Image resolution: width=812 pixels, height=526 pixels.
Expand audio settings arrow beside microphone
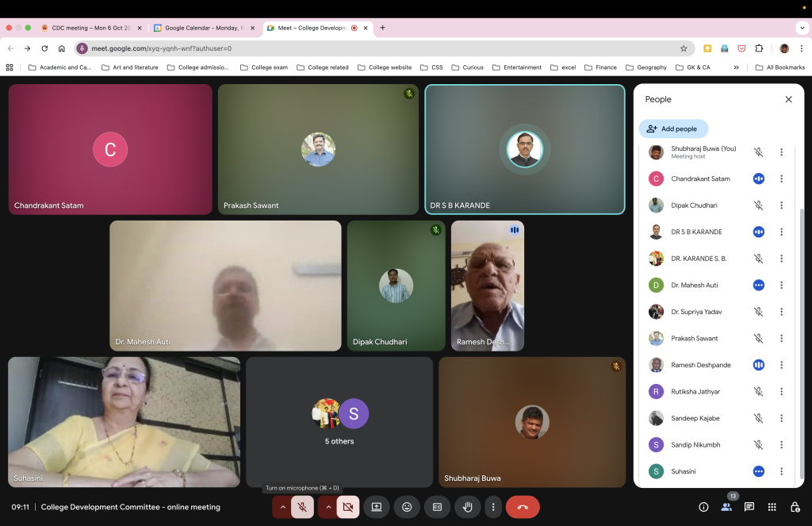tap(282, 507)
